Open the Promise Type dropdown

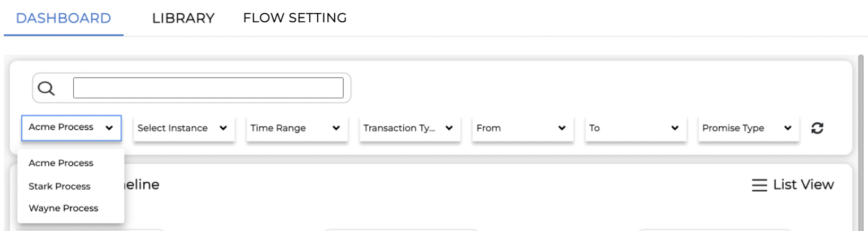[x=749, y=128]
